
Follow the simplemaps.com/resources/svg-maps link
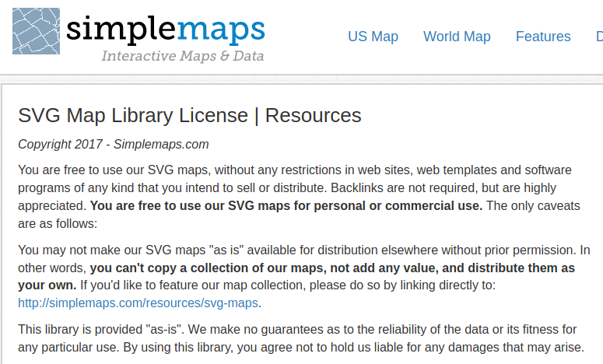[x=138, y=303]
